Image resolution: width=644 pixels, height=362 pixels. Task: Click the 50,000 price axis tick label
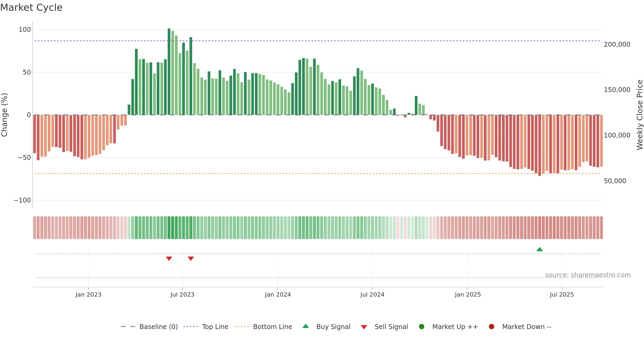[615, 181]
